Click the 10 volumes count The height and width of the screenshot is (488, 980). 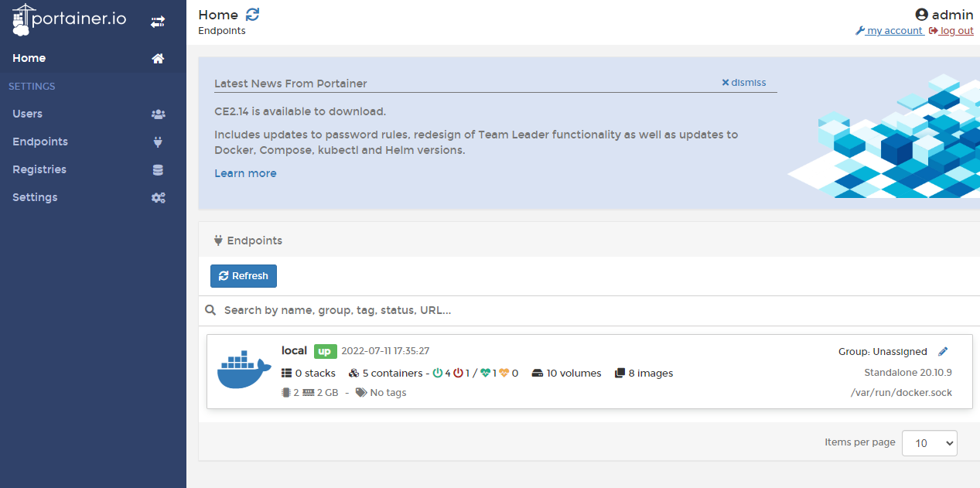coord(574,373)
